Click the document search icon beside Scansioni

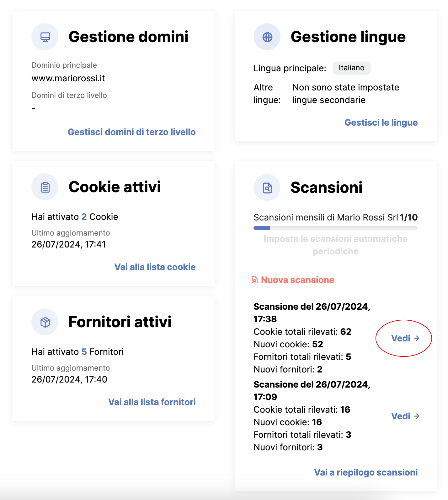(x=267, y=188)
